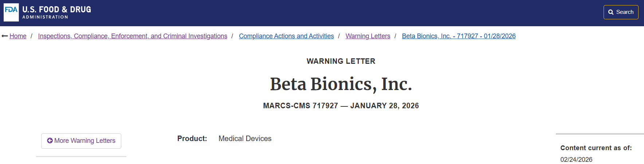
Task: Click the Beta Bionics 717927 breadcrumb link
Action: (x=459, y=36)
